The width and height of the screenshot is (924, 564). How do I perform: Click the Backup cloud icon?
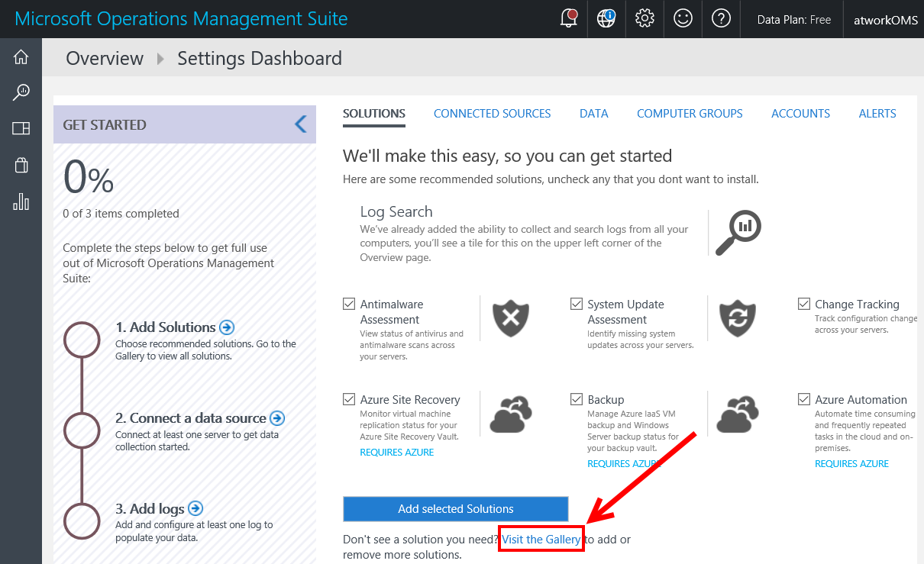738,414
